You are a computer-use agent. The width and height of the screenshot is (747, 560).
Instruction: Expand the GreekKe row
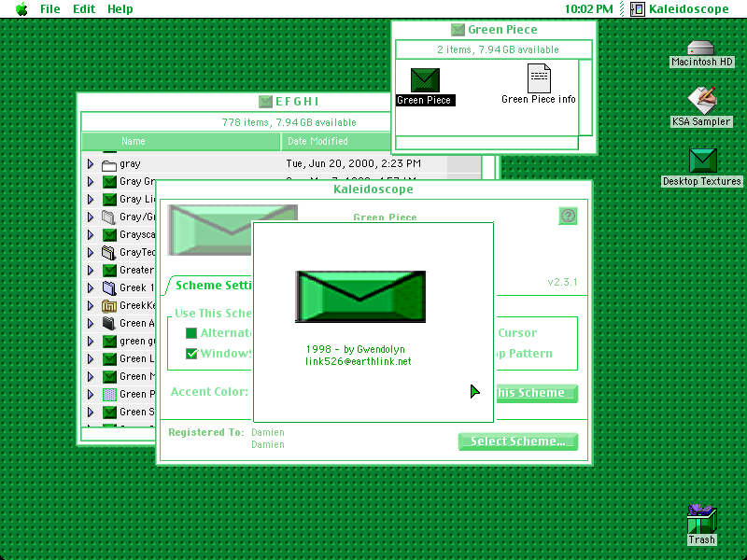91,306
